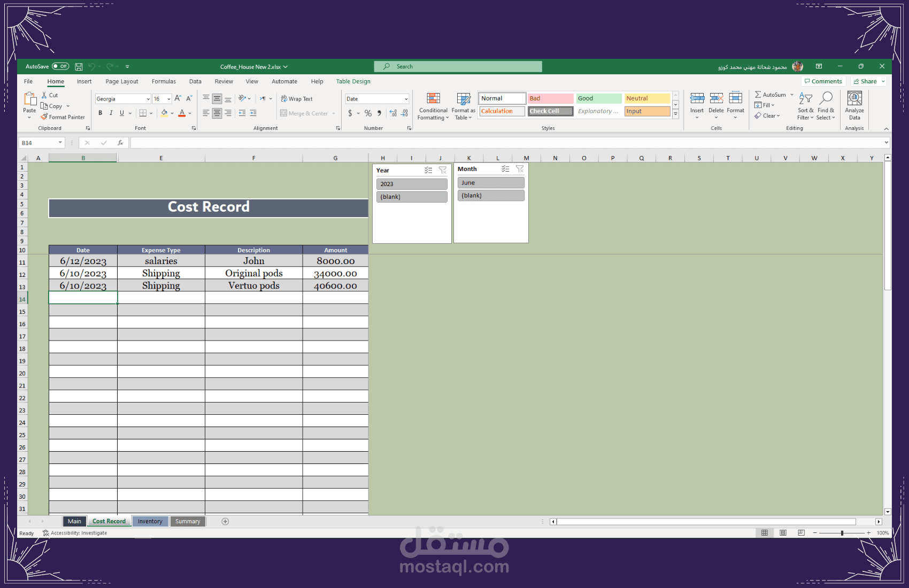
Task: Click Increase Decimal icon
Action: click(393, 113)
